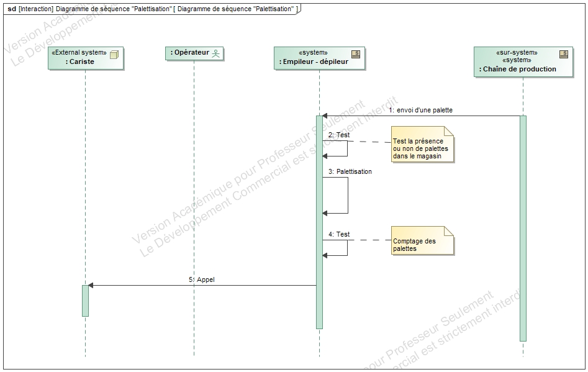Click the «External system» stereotype text
Image resolution: width=588 pixels, height=372 pixels.
tap(79, 53)
